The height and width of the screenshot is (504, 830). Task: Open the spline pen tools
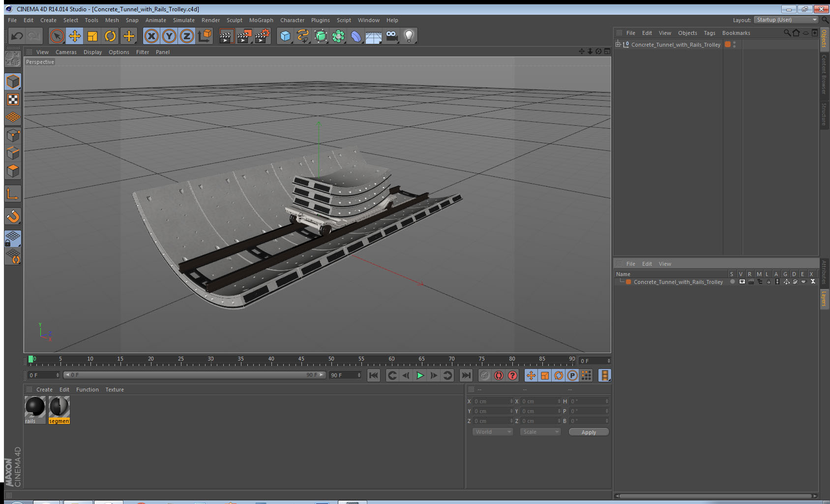coord(303,36)
